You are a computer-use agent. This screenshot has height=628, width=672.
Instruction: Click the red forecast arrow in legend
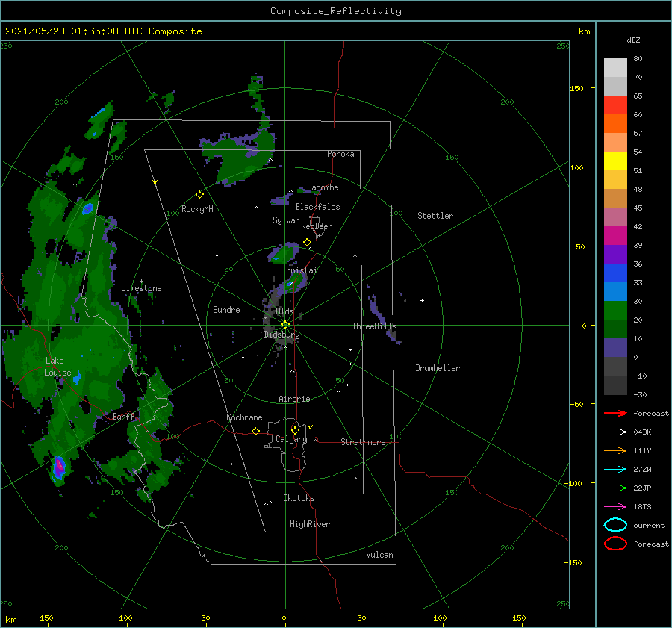click(615, 413)
